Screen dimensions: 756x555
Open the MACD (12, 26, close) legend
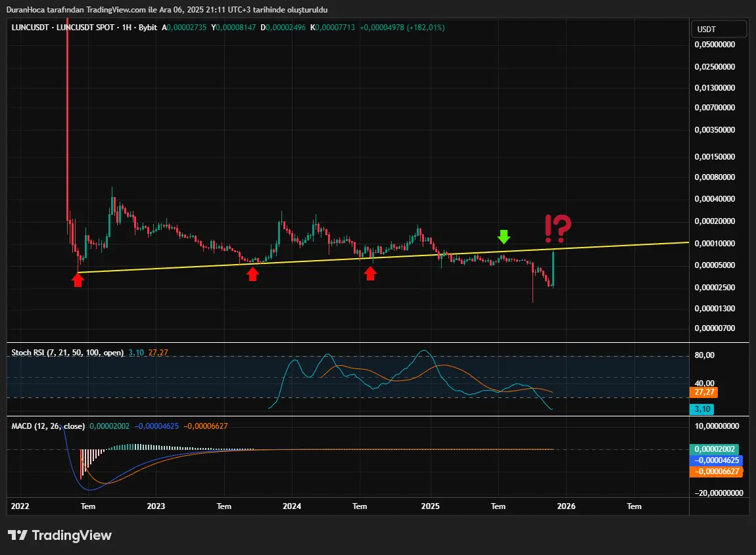tap(48, 426)
